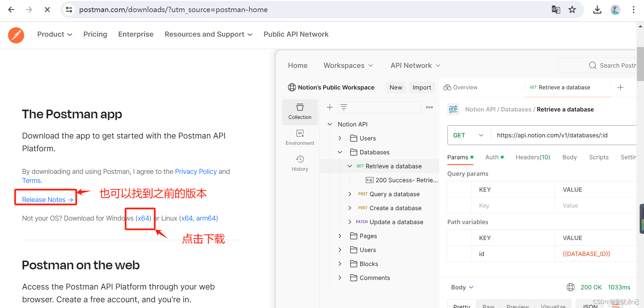Image resolution: width=644 pixels, height=308 pixels.
Task: Open the Workspaces dropdown
Action: coord(348,66)
